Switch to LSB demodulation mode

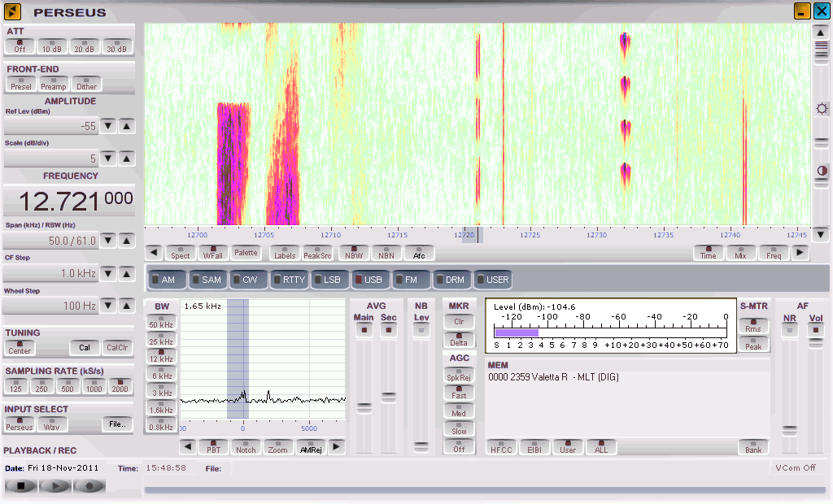coord(329,280)
